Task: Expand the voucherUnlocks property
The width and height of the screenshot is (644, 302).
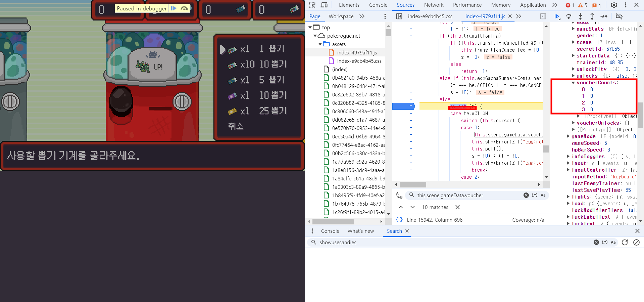Action: (x=574, y=123)
